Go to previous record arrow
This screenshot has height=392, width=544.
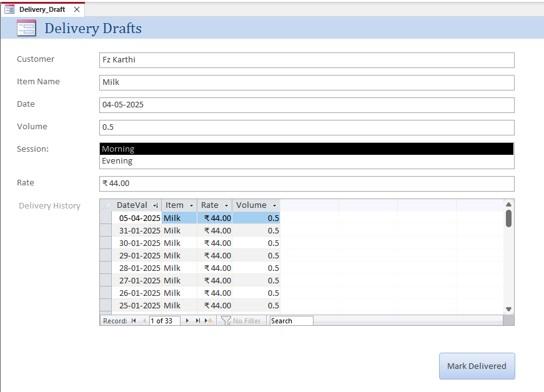tap(144, 321)
